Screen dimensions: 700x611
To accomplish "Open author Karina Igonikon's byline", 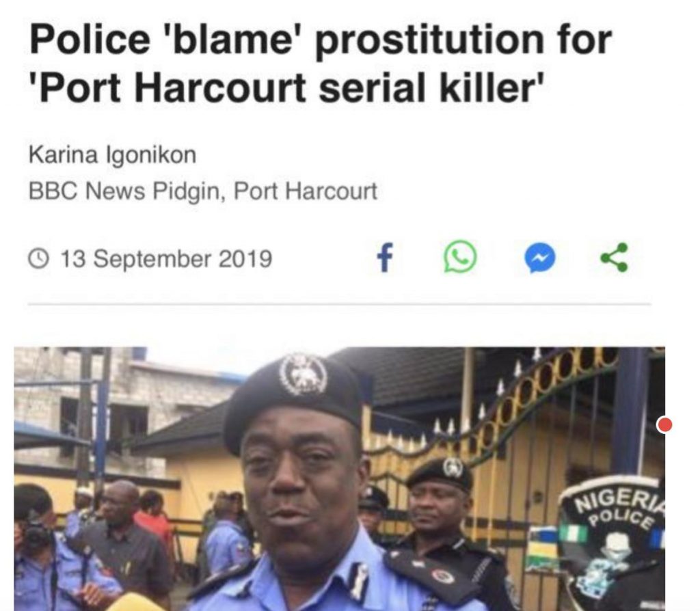I will 113,155.
